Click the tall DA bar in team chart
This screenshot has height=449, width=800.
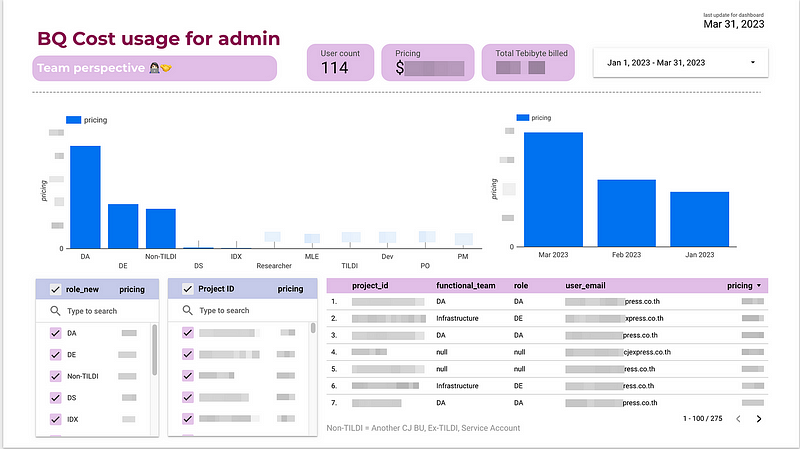coord(85,196)
